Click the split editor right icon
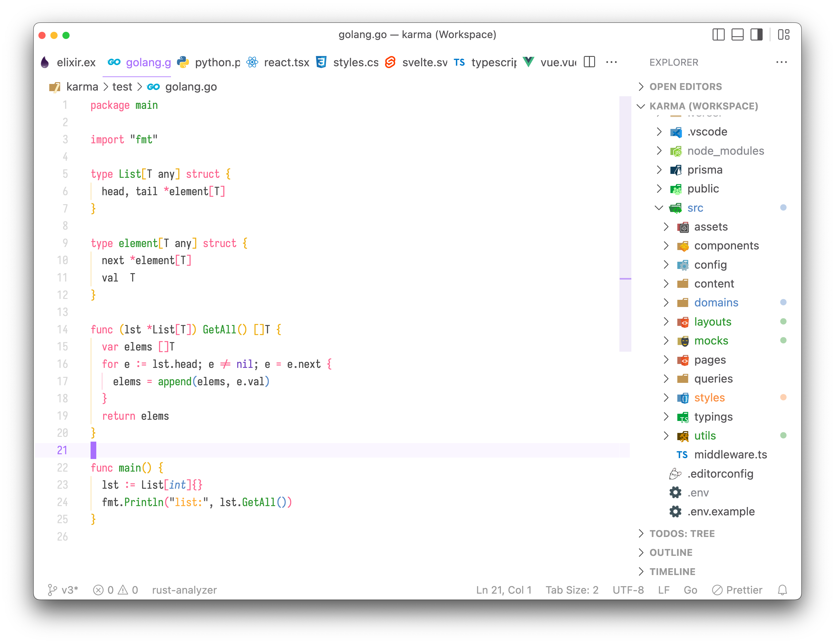 click(x=589, y=62)
